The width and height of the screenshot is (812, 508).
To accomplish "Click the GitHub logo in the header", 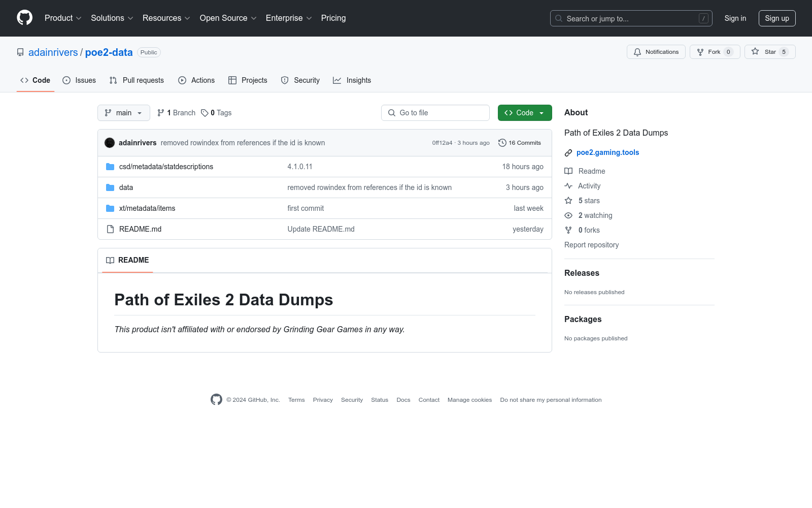I will [24, 18].
